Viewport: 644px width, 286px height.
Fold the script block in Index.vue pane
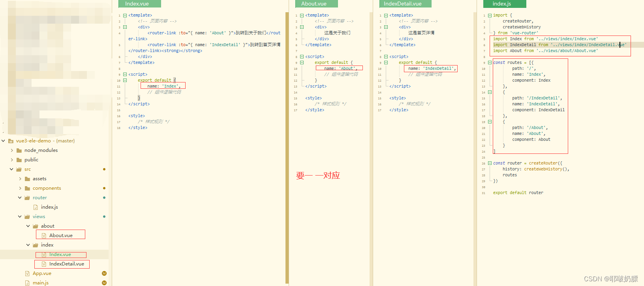[125, 74]
